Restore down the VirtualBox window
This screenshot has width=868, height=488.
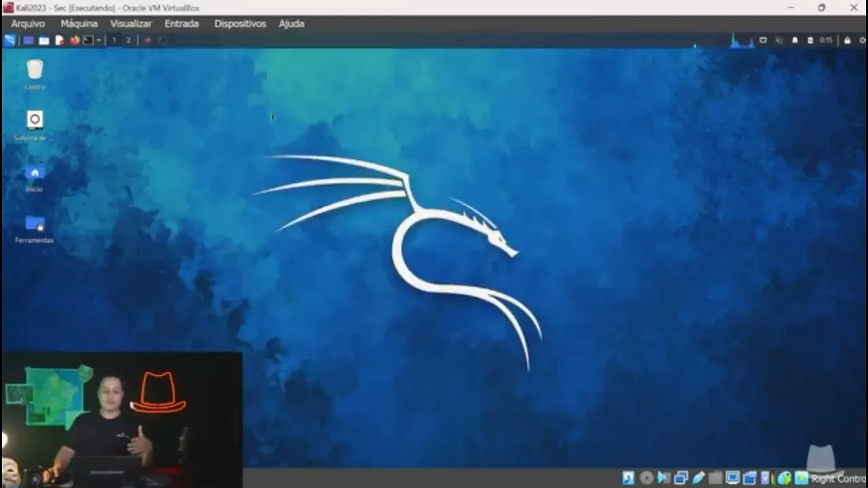(822, 7)
